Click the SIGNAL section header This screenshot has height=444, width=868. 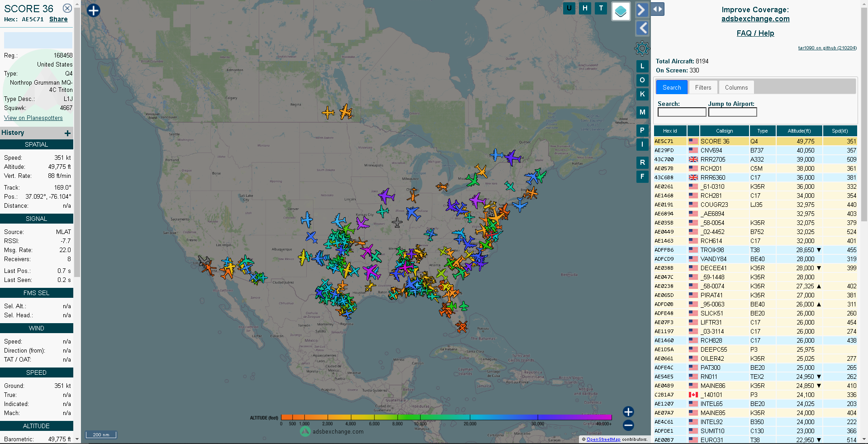37,219
